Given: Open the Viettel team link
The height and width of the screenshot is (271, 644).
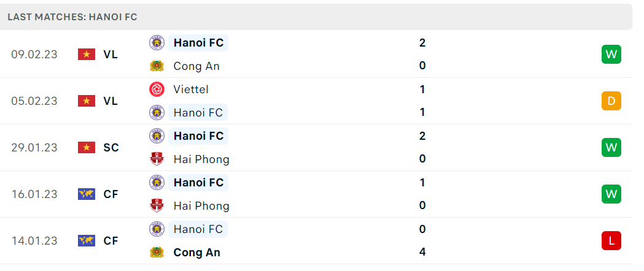Looking at the screenshot, I should click(x=191, y=90).
